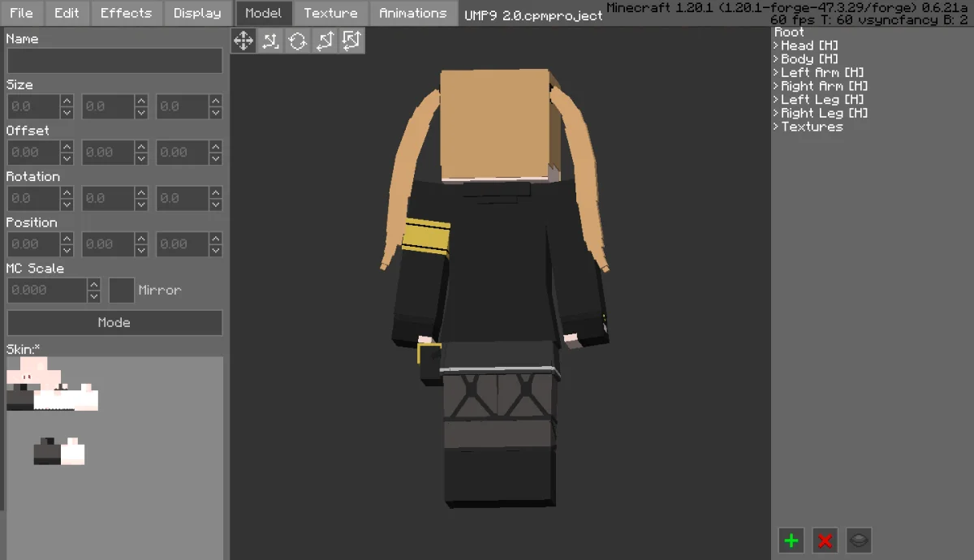Click the first Position value field
The height and width of the screenshot is (560, 974).
click(33, 244)
